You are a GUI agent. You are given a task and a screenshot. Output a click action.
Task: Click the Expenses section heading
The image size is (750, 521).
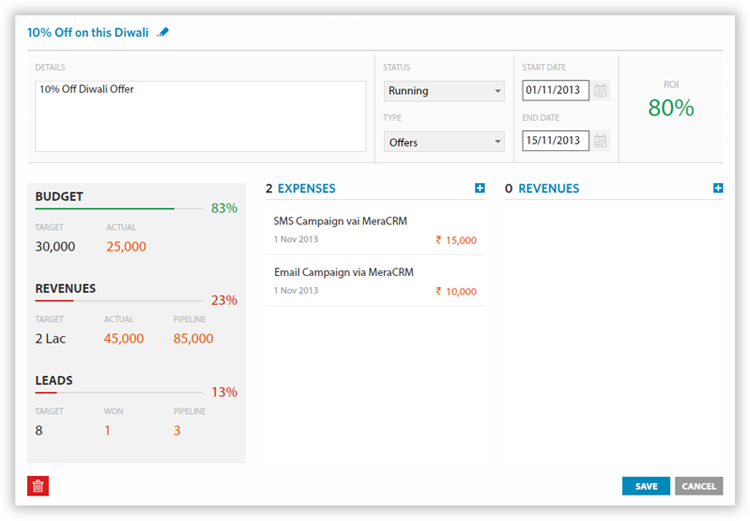(x=306, y=188)
